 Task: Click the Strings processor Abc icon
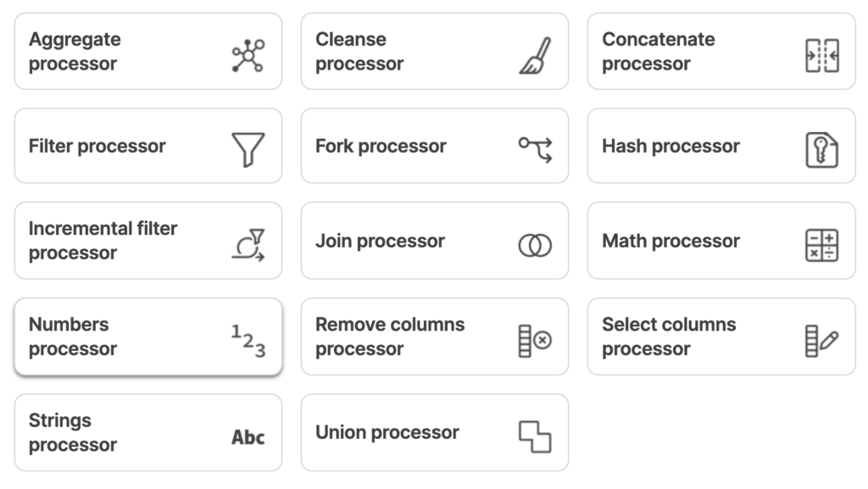(248, 437)
